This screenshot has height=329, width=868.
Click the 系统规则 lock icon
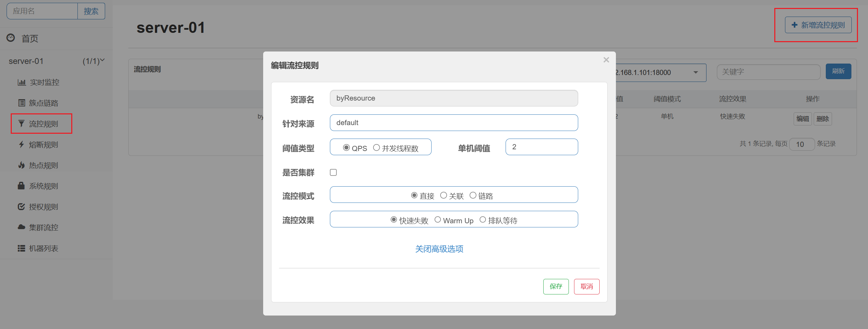[x=21, y=186]
